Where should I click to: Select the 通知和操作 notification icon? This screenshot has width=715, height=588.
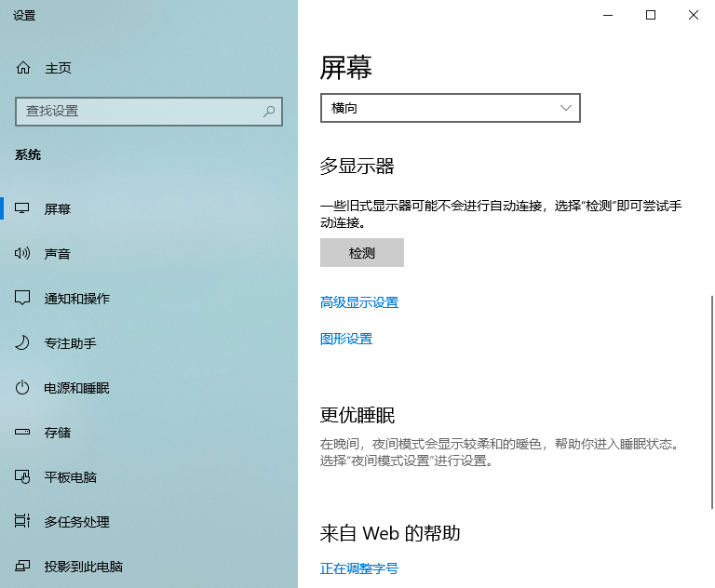click(23, 299)
